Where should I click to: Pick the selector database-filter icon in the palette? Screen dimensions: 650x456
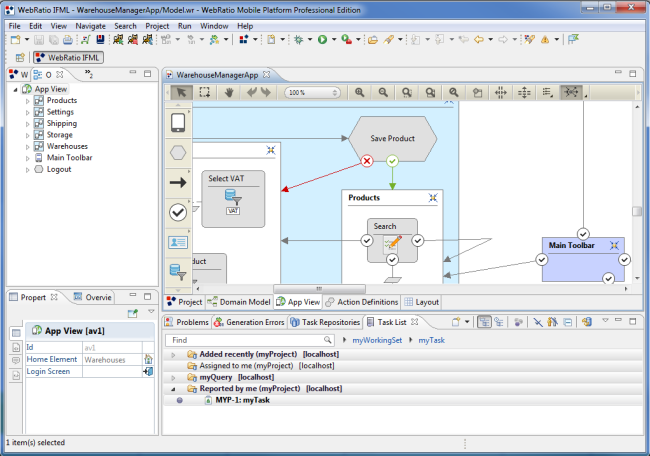point(178,272)
